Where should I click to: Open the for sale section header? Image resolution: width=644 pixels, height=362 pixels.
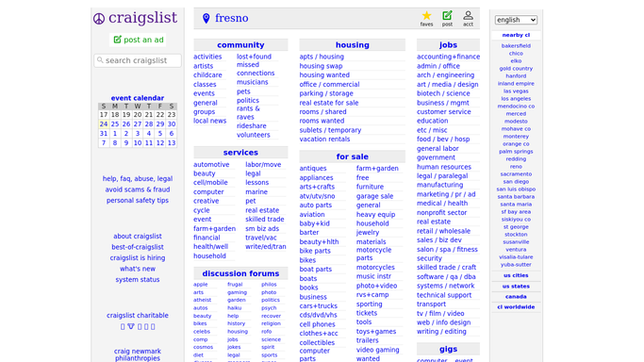[x=353, y=156]
